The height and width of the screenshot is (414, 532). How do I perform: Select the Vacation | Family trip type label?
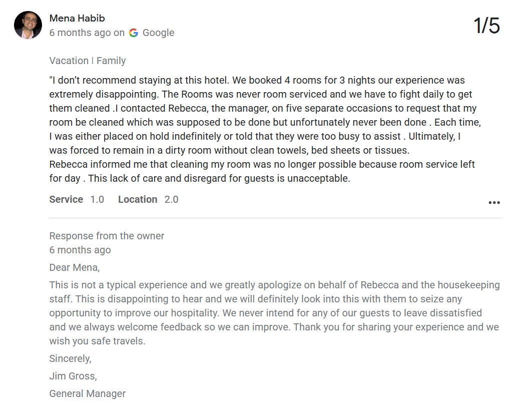click(88, 61)
